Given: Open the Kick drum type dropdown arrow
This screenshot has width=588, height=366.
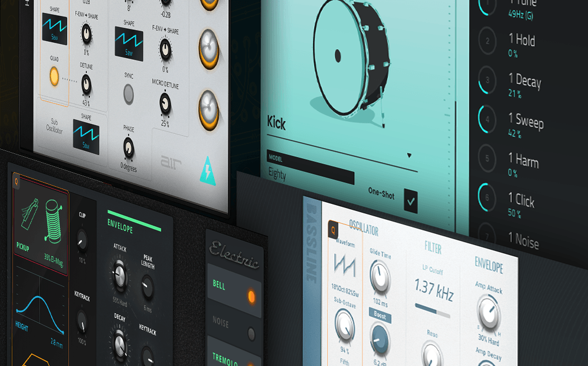Looking at the screenshot, I should click(x=409, y=156).
